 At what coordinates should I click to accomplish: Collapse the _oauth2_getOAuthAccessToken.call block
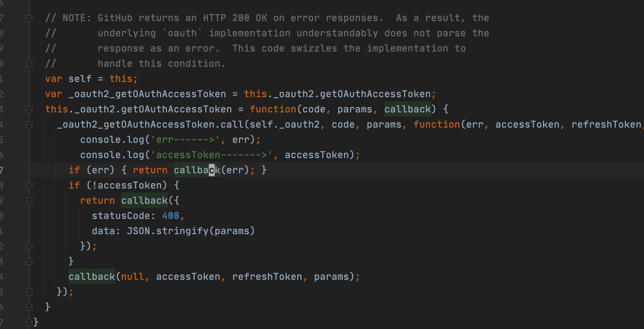tap(29, 125)
